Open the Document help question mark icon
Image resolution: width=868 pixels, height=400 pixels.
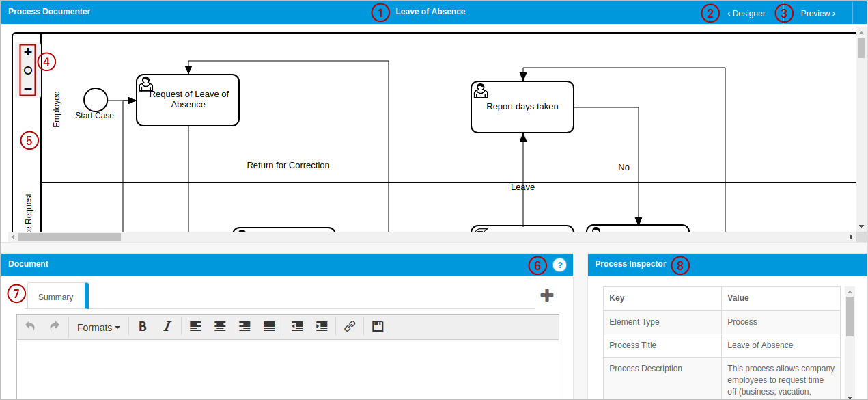pyautogui.click(x=559, y=265)
